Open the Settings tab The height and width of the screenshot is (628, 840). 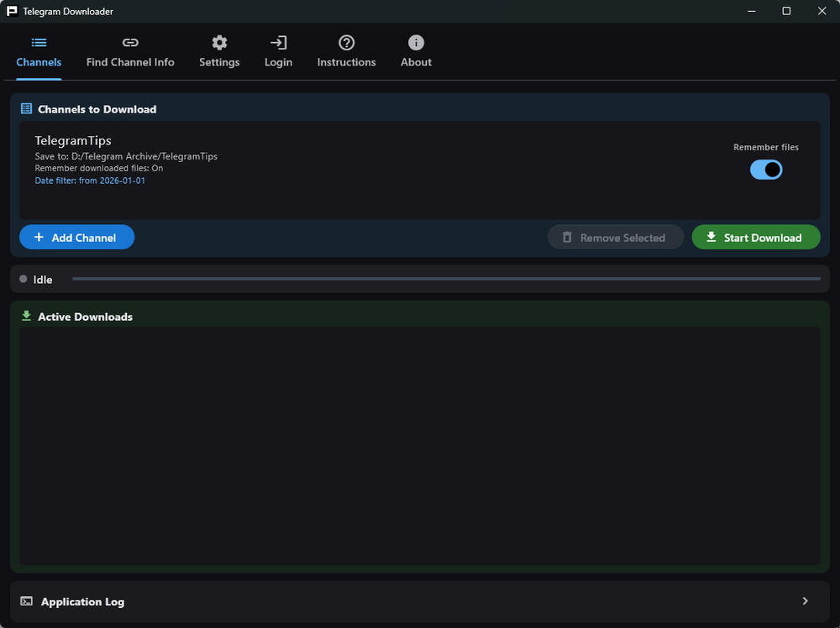[x=219, y=52]
